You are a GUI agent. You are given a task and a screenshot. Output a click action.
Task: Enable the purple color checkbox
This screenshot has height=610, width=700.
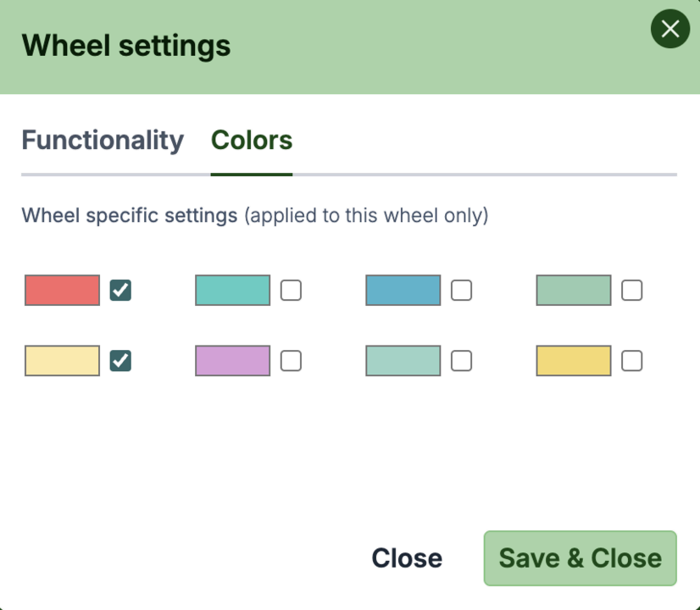click(291, 361)
